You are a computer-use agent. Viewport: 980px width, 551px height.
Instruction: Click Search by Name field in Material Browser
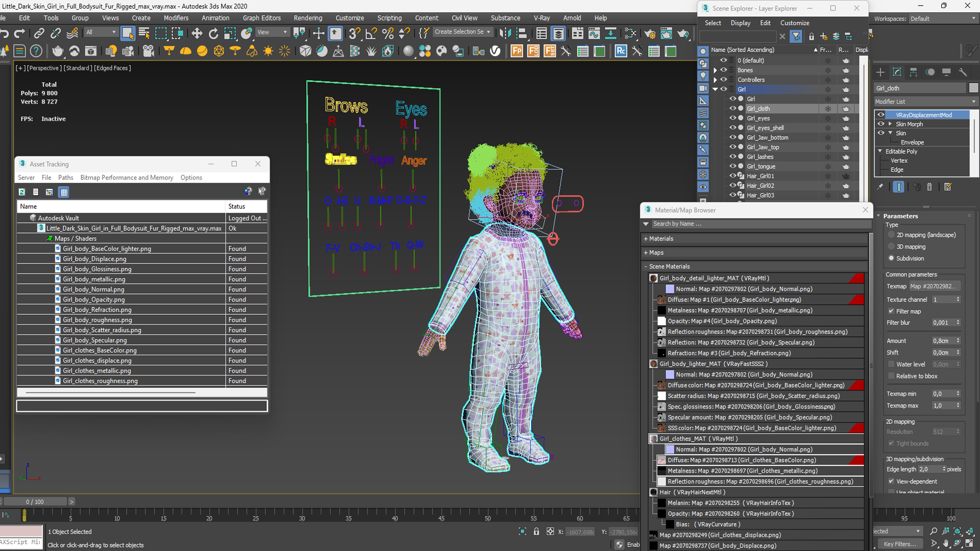(761, 223)
